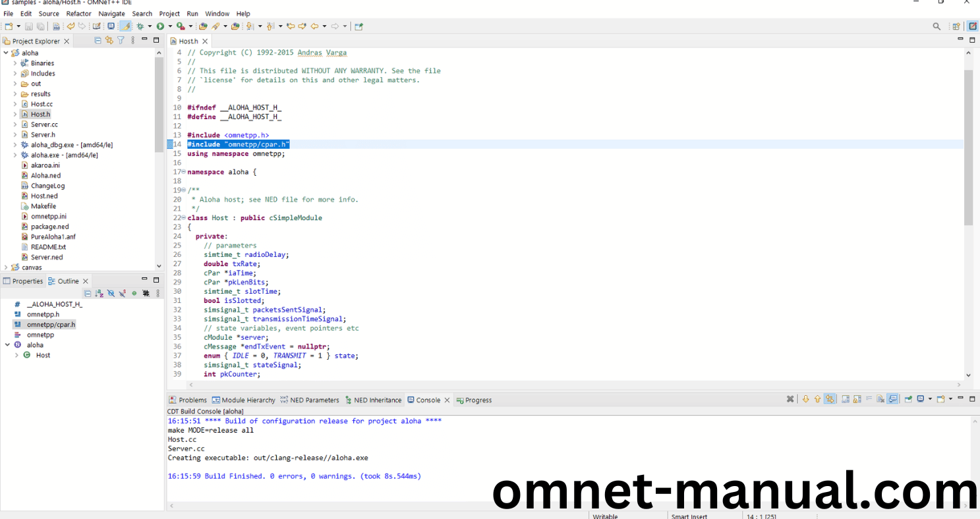Open the Refactor menu
The image size is (980, 519).
coord(78,13)
